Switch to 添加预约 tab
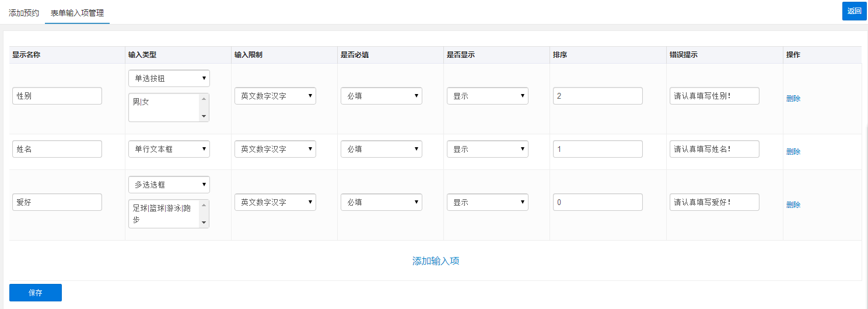Image resolution: width=868 pixels, height=309 pixels. (24, 12)
